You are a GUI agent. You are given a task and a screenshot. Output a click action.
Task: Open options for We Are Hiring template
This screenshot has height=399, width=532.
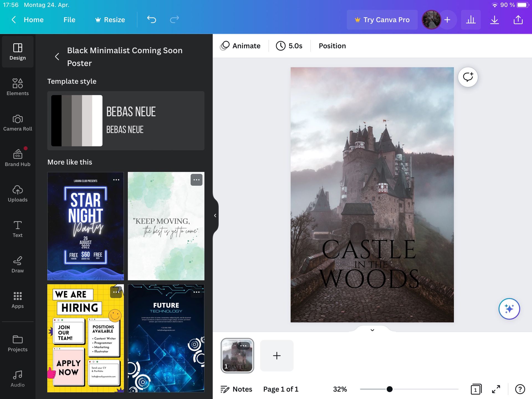[116, 292]
